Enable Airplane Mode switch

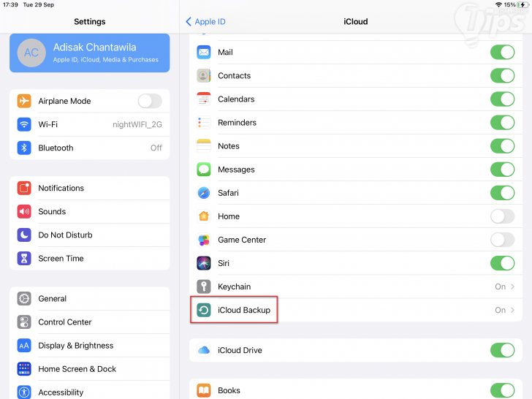click(150, 101)
